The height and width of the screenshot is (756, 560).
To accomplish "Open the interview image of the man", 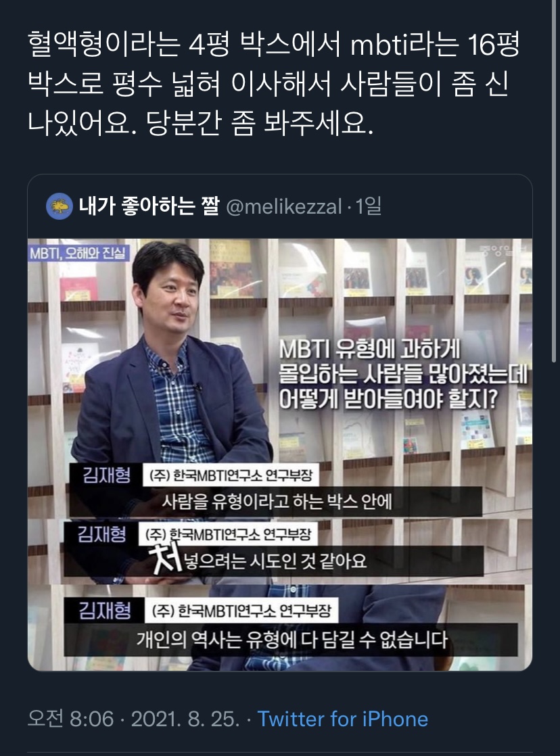I will pos(280,454).
